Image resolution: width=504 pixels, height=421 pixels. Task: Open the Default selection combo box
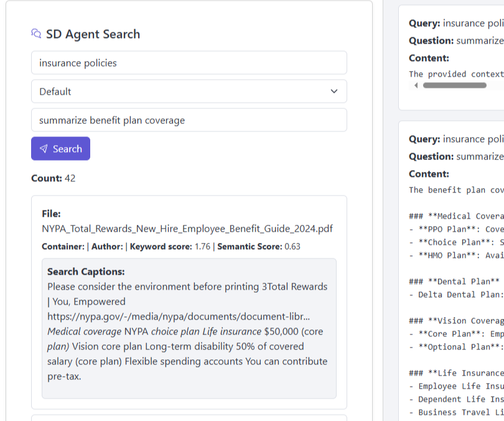189,92
